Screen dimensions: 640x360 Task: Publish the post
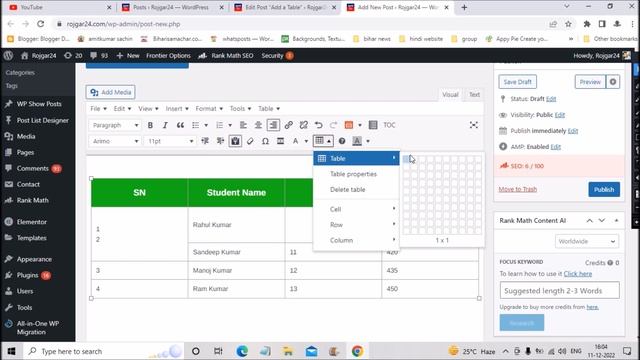[604, 189]
